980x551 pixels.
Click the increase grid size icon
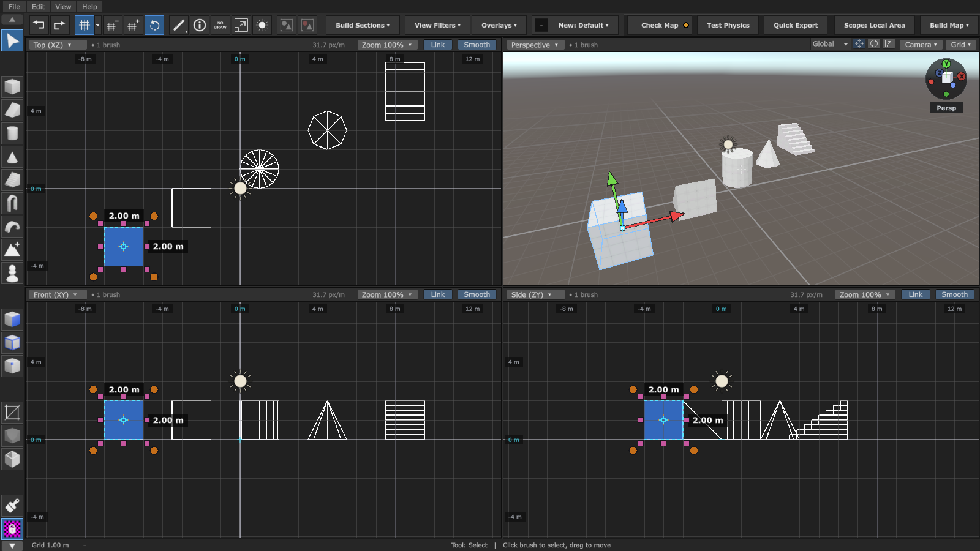tap(133, 25)
